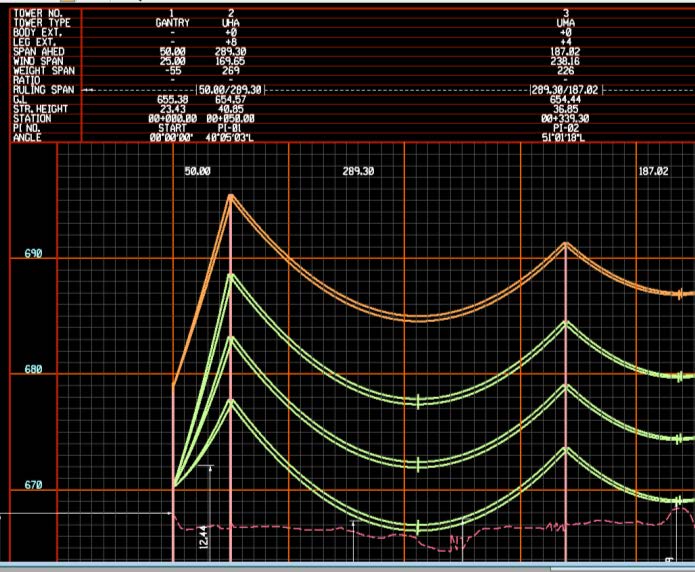Pick the orange earthwire peak at tower 3
Viewport: 695px width, 572px height.
click(x=566, y=244)
